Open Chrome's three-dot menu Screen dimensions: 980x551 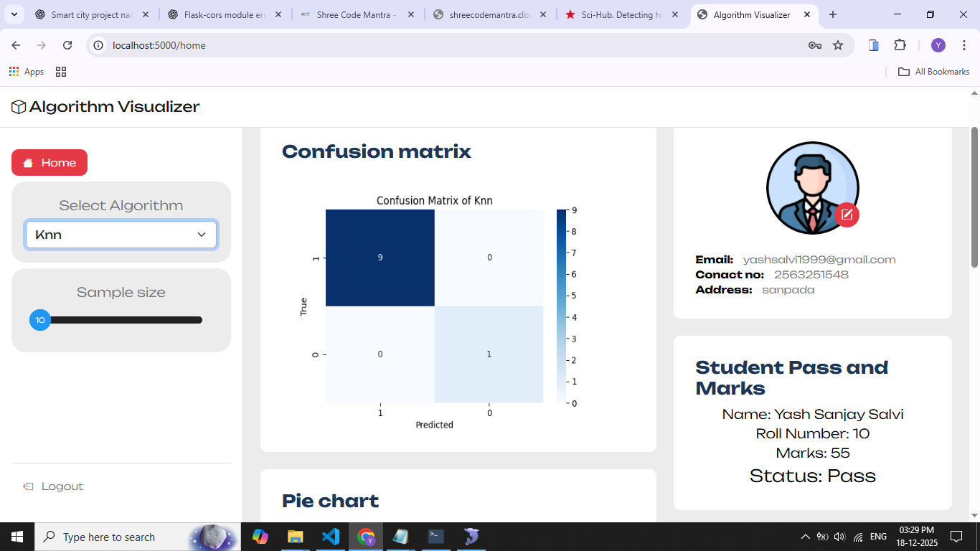coord(964,44)
